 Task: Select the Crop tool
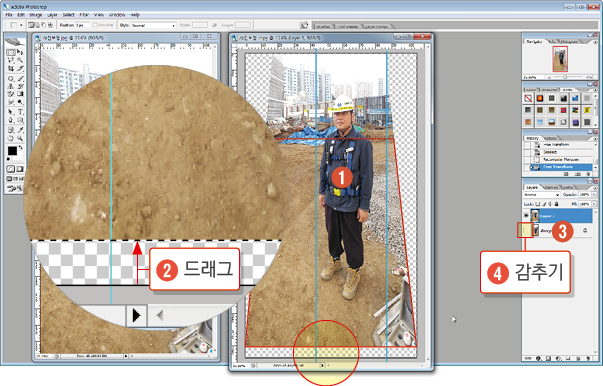tap(11, 68)
